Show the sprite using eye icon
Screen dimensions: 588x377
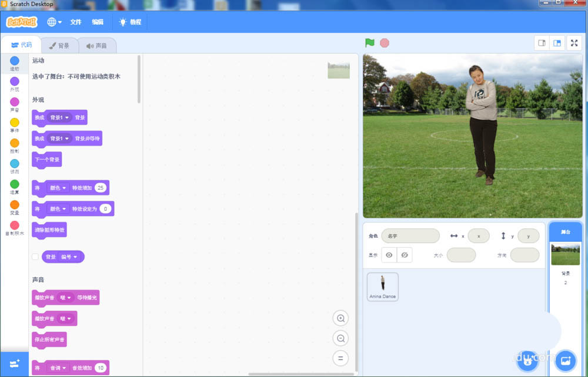pyautogui.click(x=389, y=255)
